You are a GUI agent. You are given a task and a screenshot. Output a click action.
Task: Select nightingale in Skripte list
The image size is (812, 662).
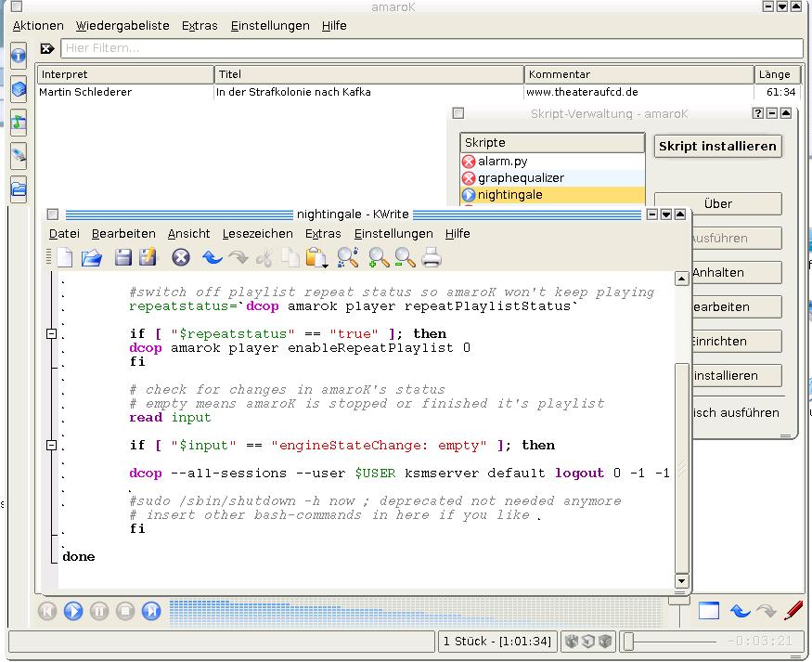coord(552,195)
